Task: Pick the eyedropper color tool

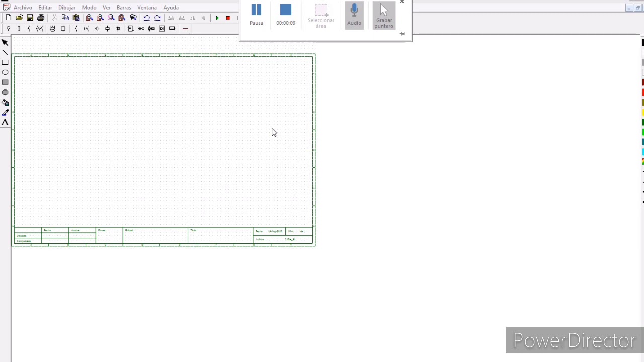Action: tap(5, 112)
